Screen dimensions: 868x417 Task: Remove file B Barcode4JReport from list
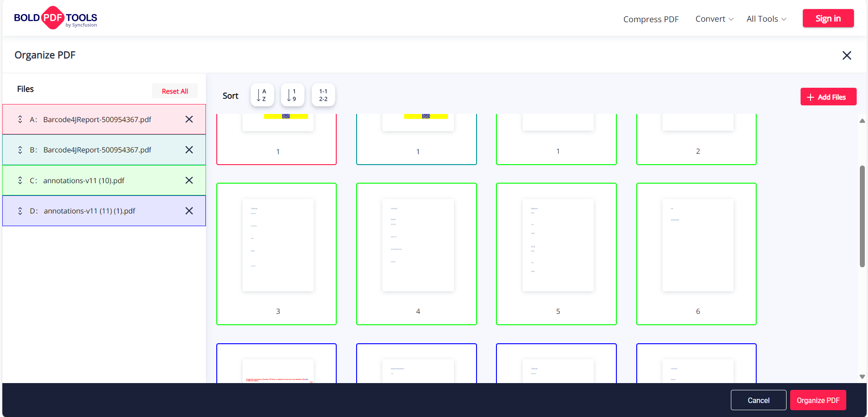coord(189,150)
